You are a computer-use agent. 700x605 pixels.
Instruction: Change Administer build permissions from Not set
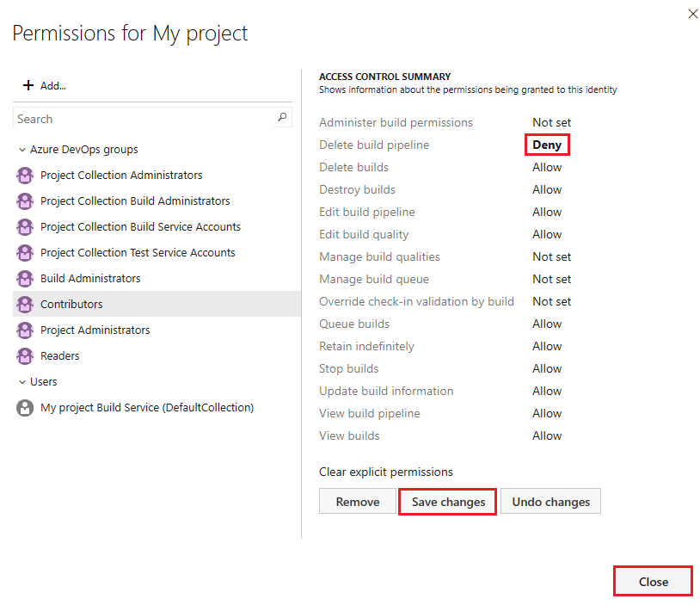pos(551,122)
